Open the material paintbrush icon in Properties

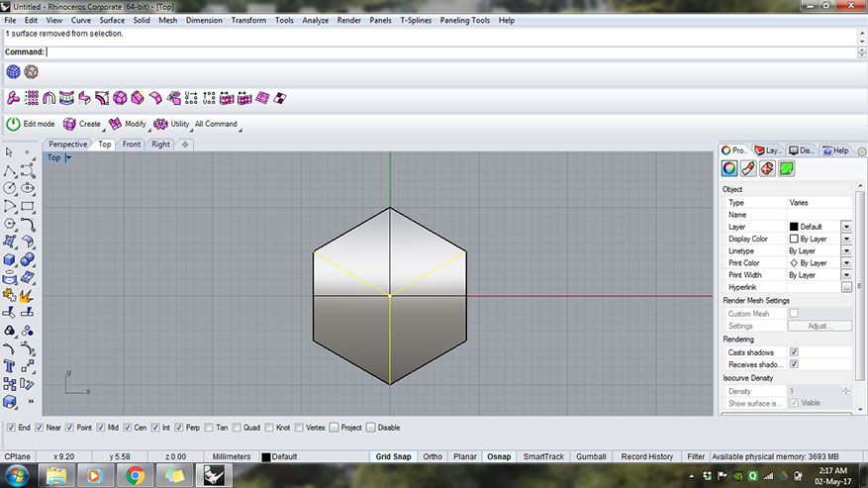coord(748,168)
